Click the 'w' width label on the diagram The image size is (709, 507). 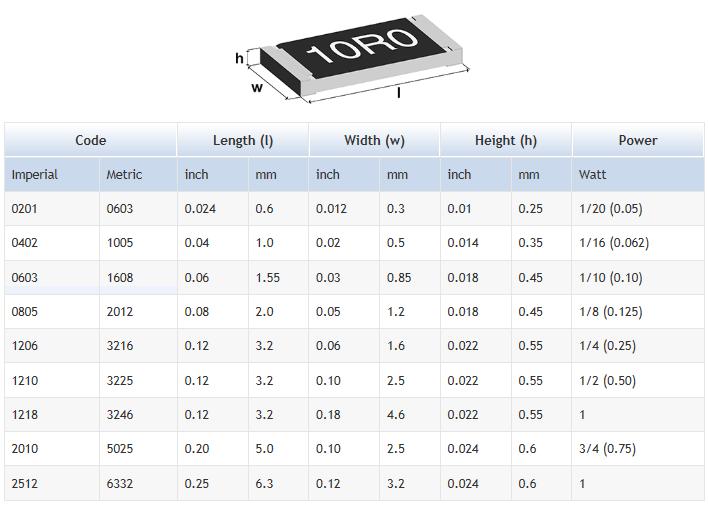click(257, 87)
